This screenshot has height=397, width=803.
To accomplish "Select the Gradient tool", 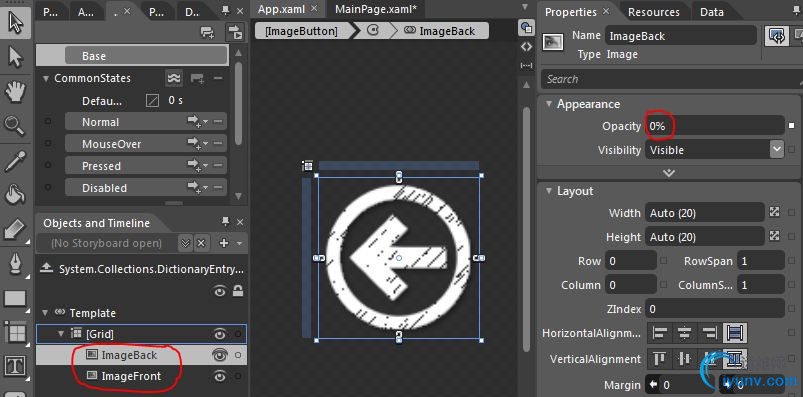I will pyautogui.click(x=15, y=229).
